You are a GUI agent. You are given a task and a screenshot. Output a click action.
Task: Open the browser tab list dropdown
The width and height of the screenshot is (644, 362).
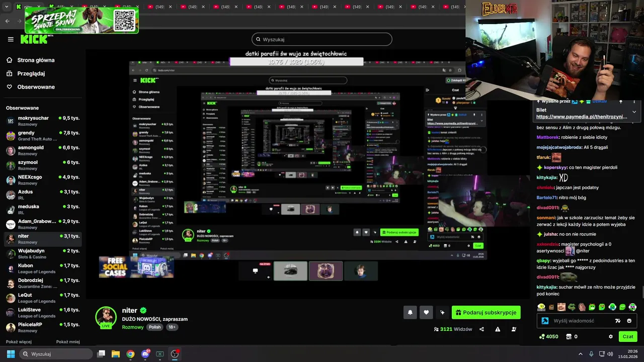pos(8,7)
